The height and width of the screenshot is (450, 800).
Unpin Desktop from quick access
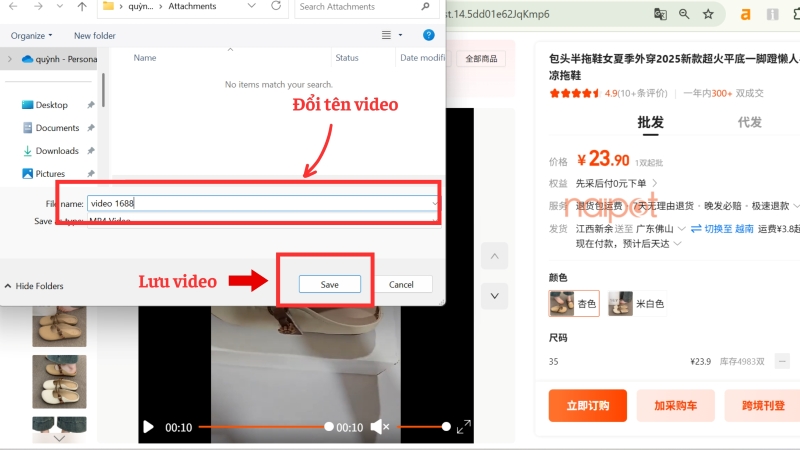pos(91,105)
